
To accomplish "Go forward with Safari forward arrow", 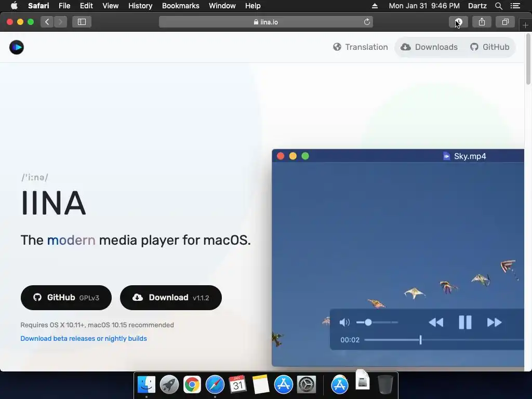I will [x=60, y=22].
